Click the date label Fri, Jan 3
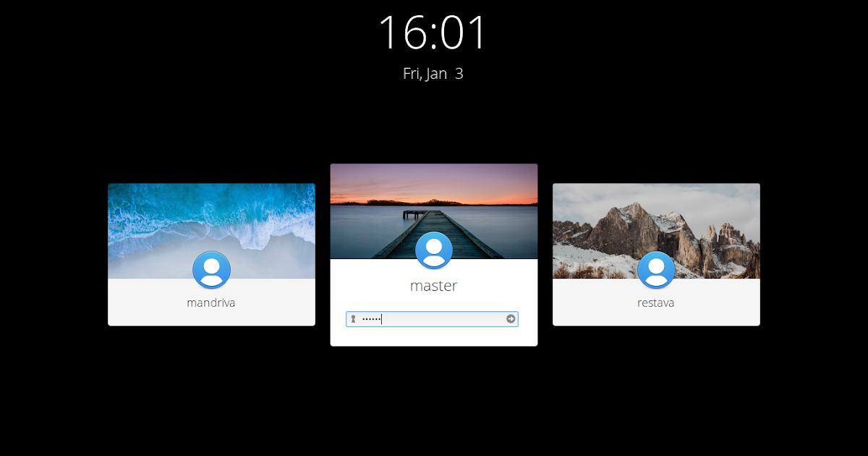 click(x=433, y=73)
